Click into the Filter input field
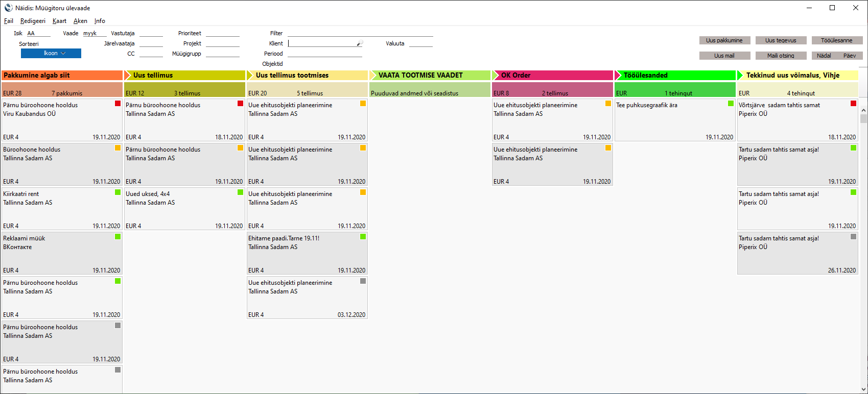Viewport: 868px width, 394px height. (360, 33)
